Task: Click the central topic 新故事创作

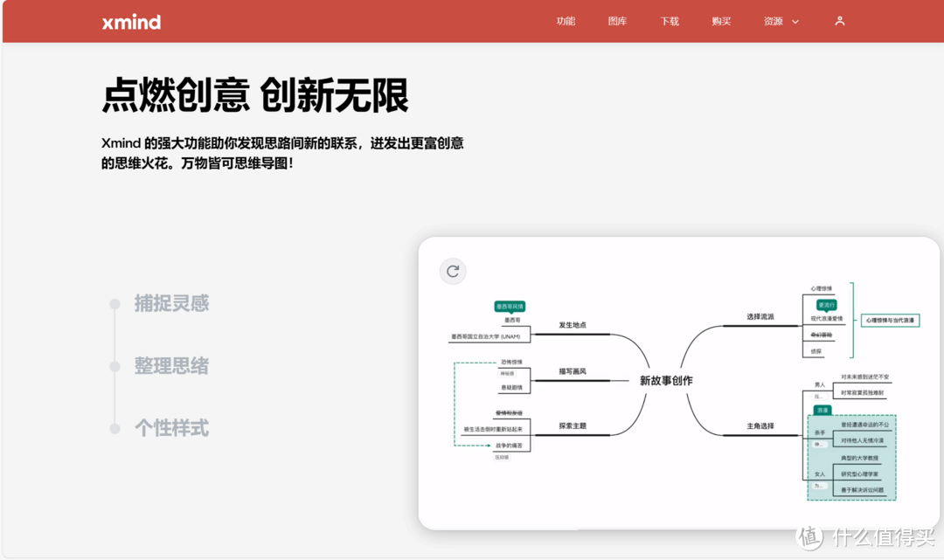Action: (666, 381)
